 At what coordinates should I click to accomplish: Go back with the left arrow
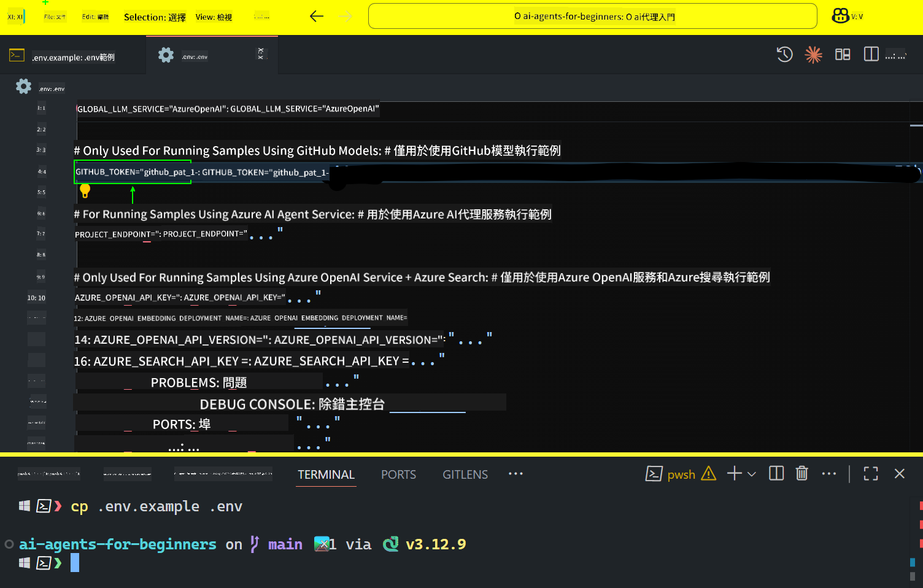317,17
